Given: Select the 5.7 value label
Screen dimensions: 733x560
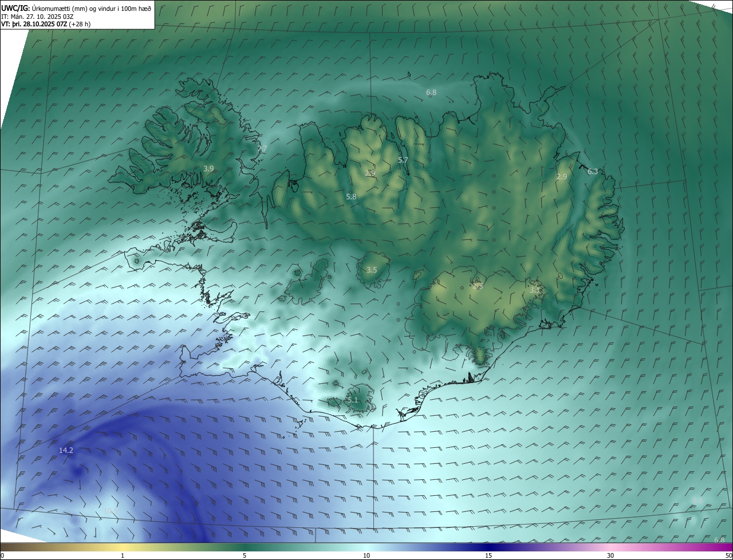Looking at the screenshot, I should (x=403, y=160).
